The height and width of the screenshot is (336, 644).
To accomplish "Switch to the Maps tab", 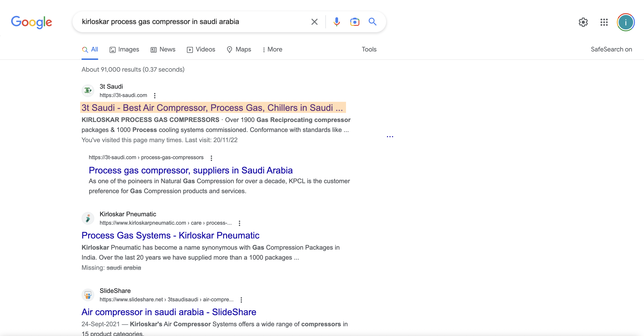I will tap(239, 49).
